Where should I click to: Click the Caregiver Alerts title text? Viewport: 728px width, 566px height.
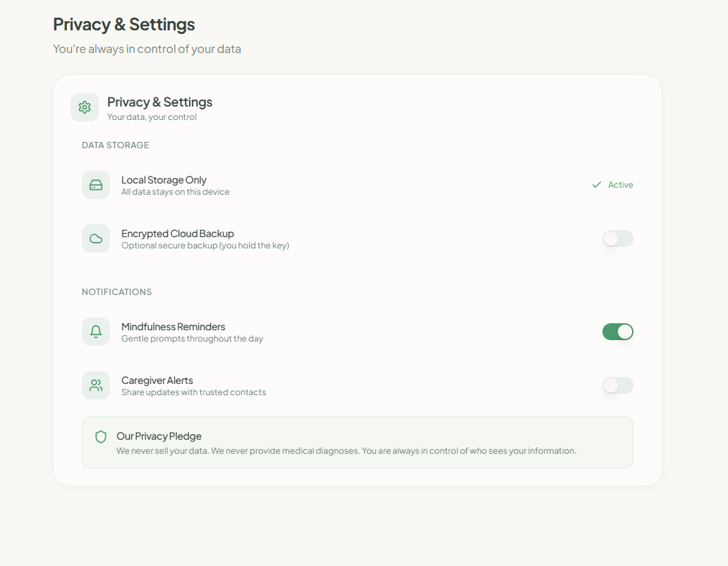(x=157, y=380)
